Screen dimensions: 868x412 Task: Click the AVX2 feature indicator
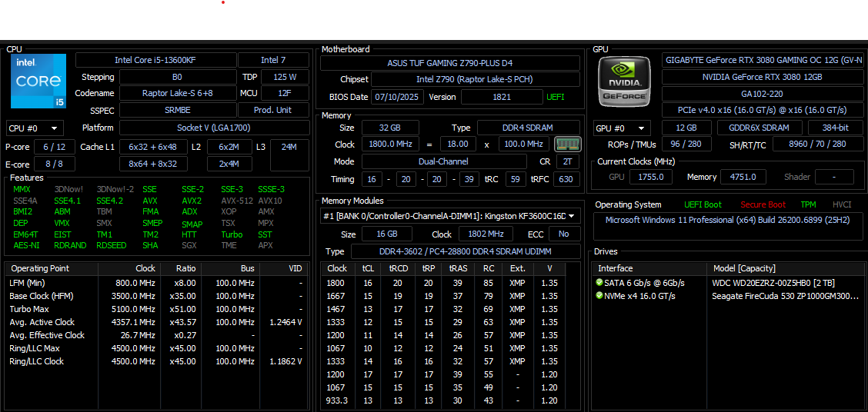coord(192,201)
